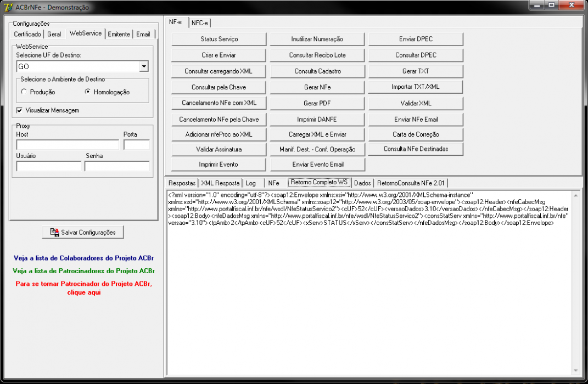
Task: Click the Gerar PDF button
Action: click(x=317, y=103)
